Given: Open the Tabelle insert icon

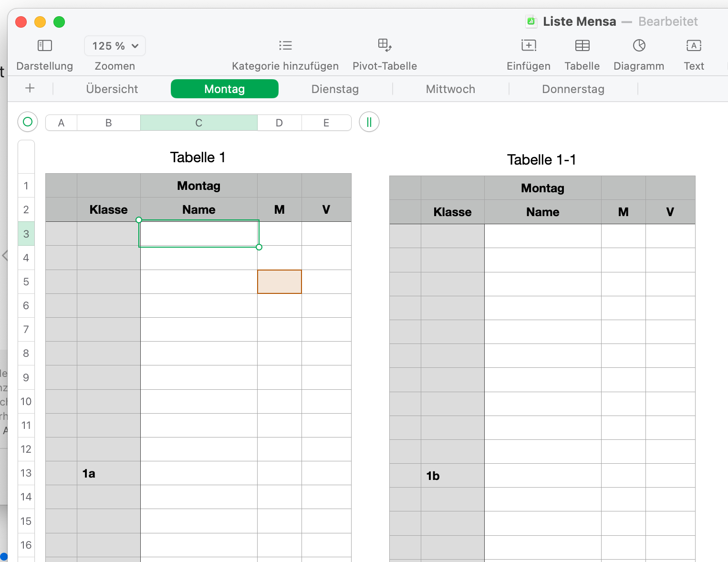Looking at the screenshot, I should click(x=582, y=46).
